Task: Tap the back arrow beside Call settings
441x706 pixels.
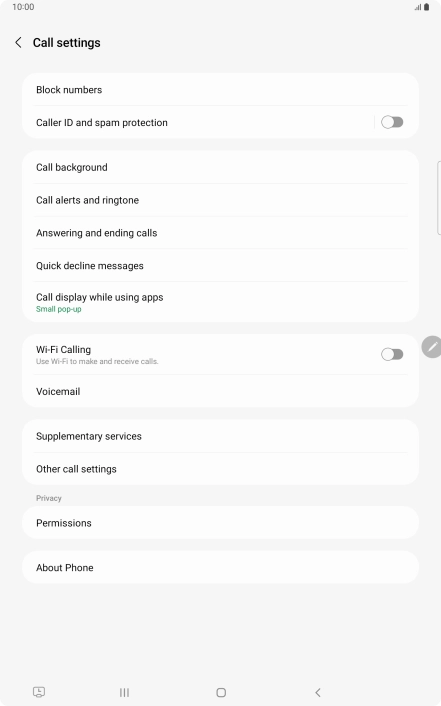Action: [x=18, y=43]
